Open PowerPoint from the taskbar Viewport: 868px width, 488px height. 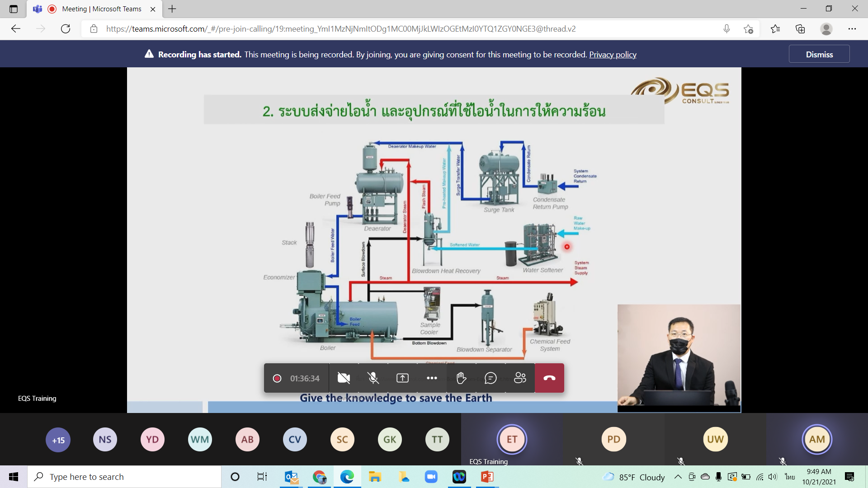(487, 477)
